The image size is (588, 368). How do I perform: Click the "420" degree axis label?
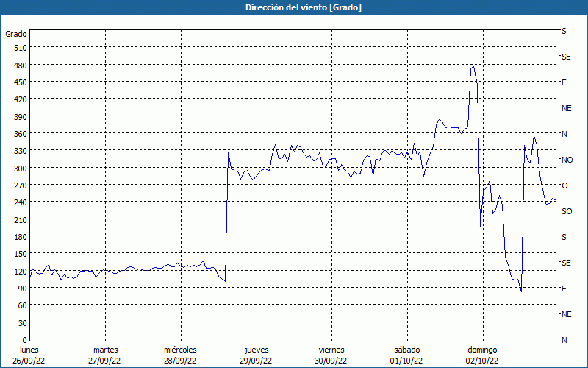[21, 99]
